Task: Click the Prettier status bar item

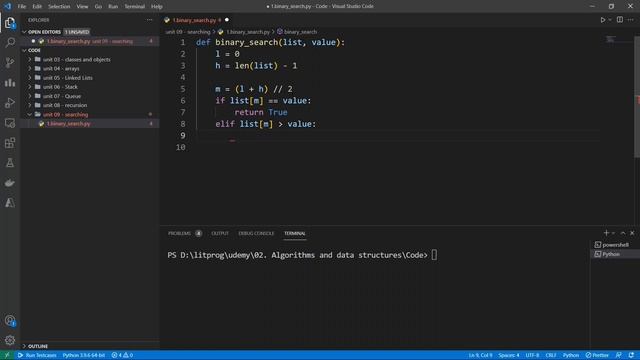Action: click(x=597, y=355)
